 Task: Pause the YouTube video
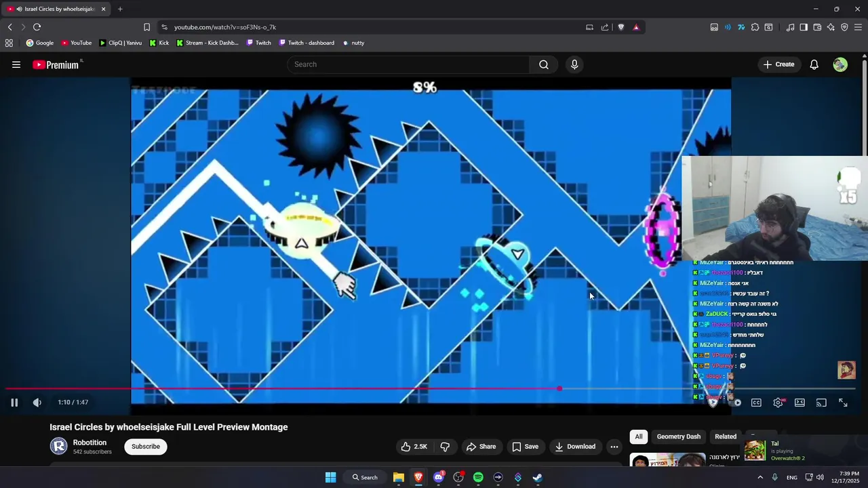pos(14,402)
